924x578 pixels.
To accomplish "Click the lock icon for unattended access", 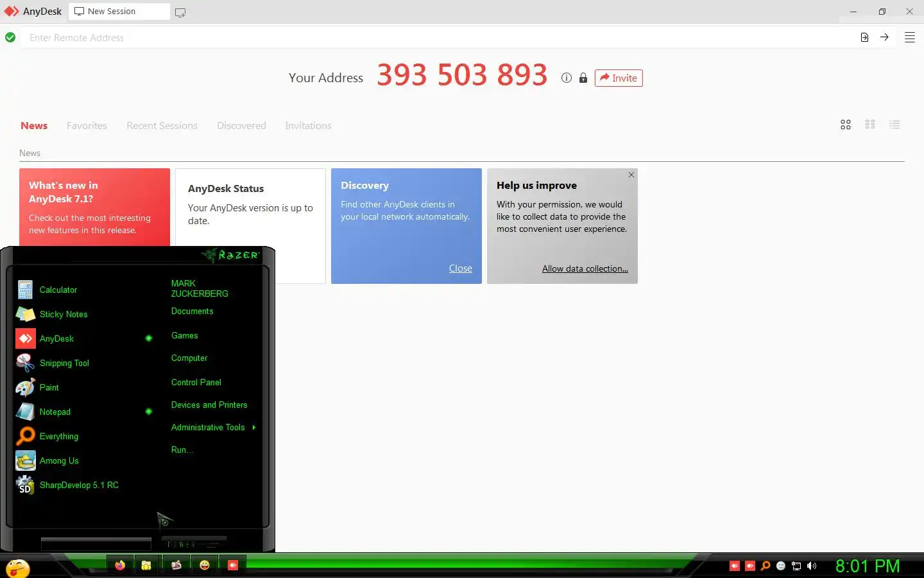I will click(583, 78).
